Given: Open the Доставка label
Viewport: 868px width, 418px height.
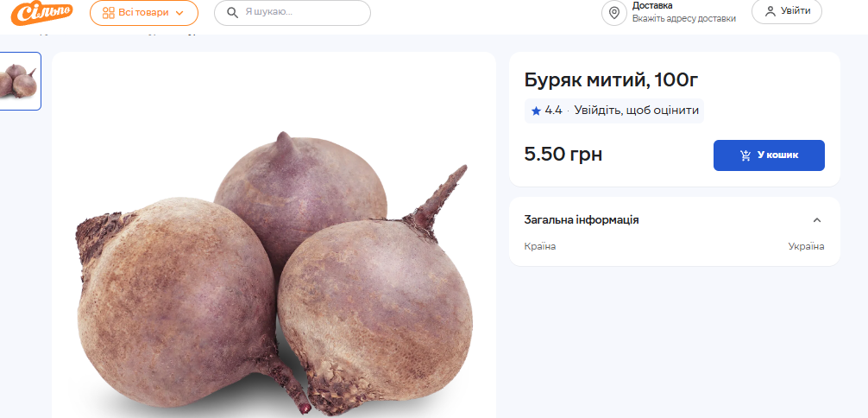Looking at the screenshot, I should point(652,5).
